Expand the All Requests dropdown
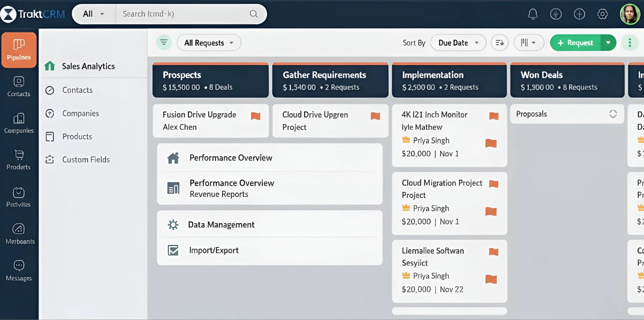The width and height of the screenshot is (644, 320). [209, 43]
